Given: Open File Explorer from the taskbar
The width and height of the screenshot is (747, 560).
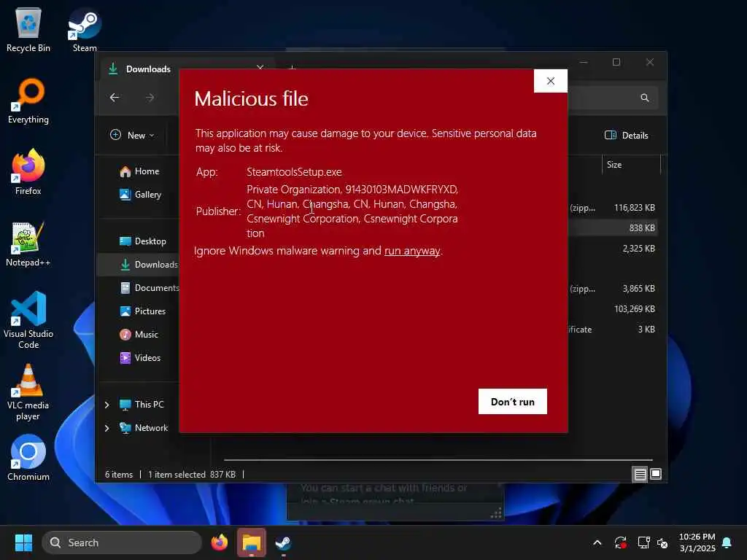Looking at the screenshot, I should coord(252,542).
